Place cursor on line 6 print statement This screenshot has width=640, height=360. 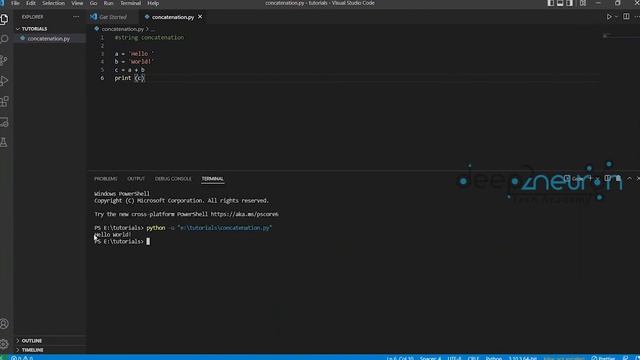point(129,78)
